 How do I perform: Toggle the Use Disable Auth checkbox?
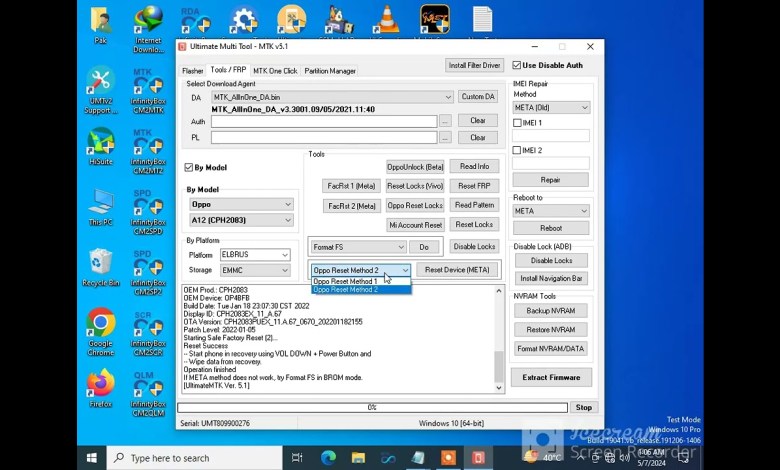click(x=517, y=65)
